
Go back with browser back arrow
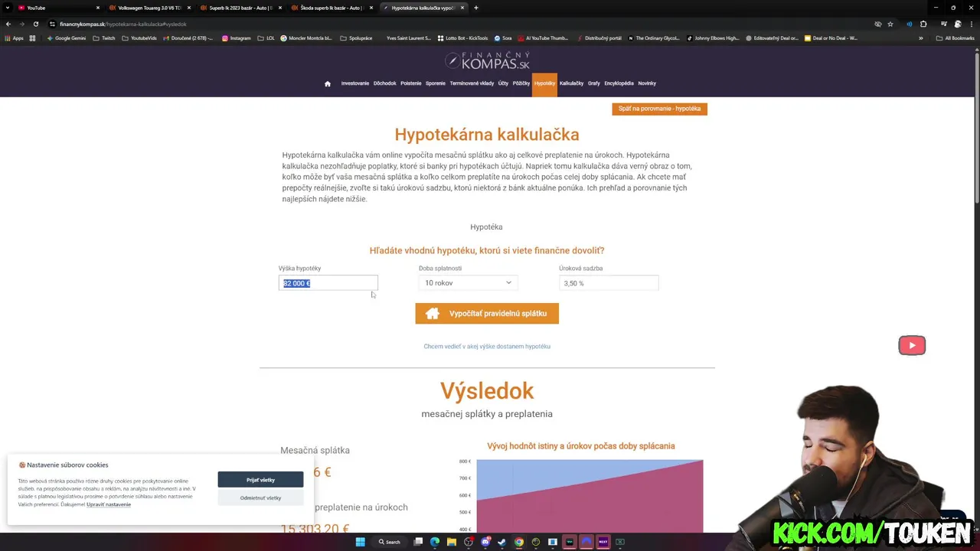[8, 24]
